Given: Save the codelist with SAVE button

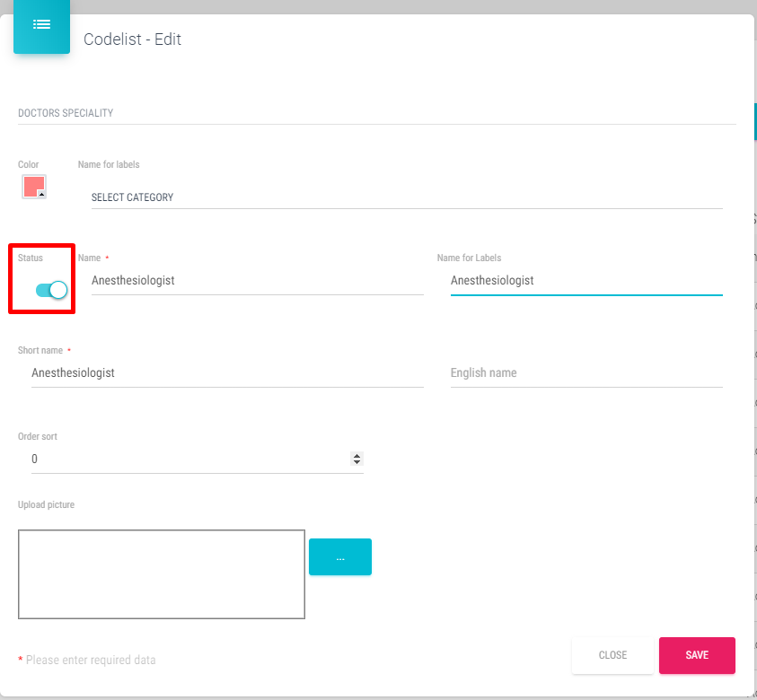Looking at the screenshot, I should pos(697,655).
